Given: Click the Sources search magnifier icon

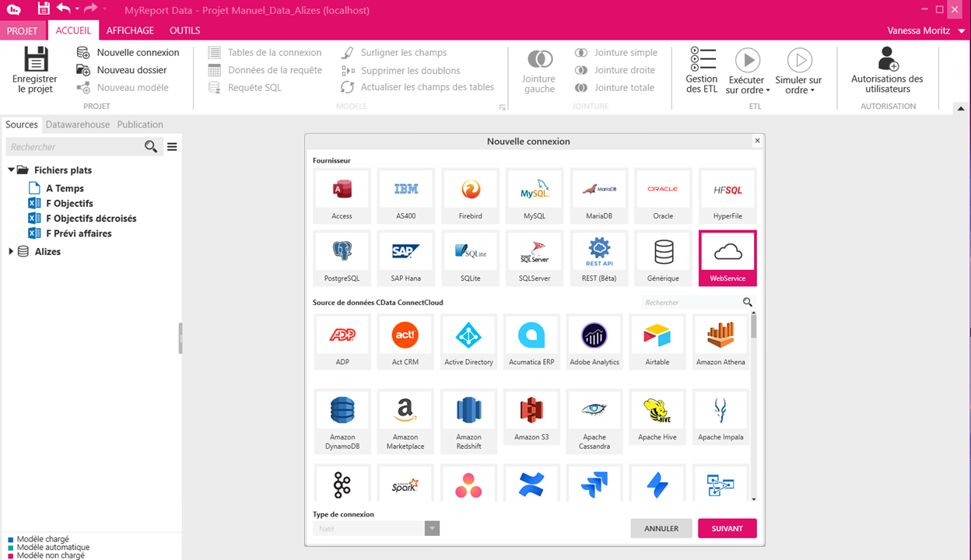Looking at the screenshot, I should (151, 146).
